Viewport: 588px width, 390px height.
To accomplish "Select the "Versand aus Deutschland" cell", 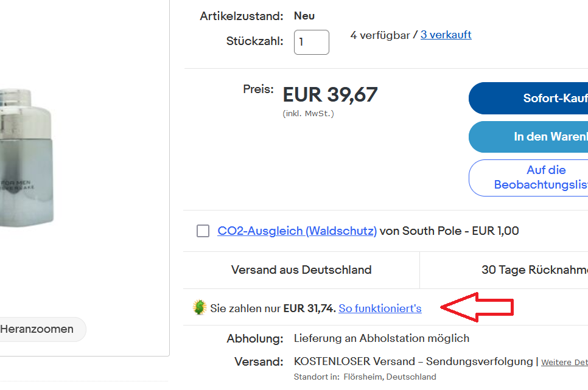I will pos(301,270).
